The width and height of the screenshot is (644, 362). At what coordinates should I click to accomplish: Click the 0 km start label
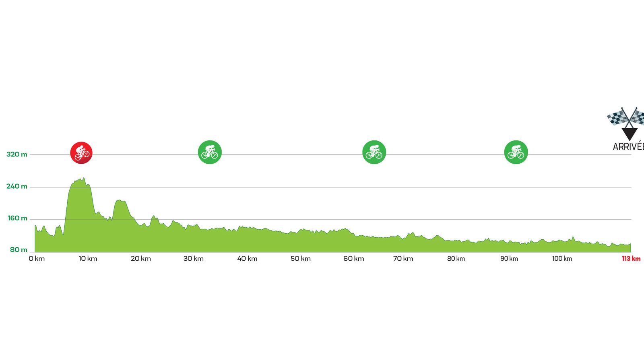tap(37, 259)
